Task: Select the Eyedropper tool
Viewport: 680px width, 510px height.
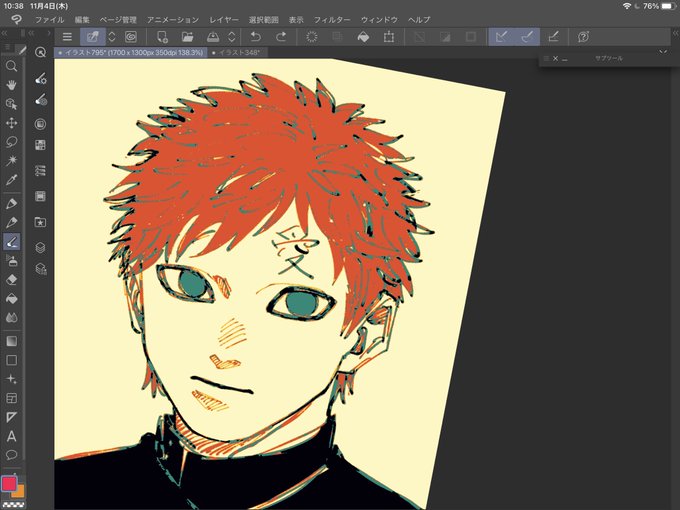Action: point(11,180)
